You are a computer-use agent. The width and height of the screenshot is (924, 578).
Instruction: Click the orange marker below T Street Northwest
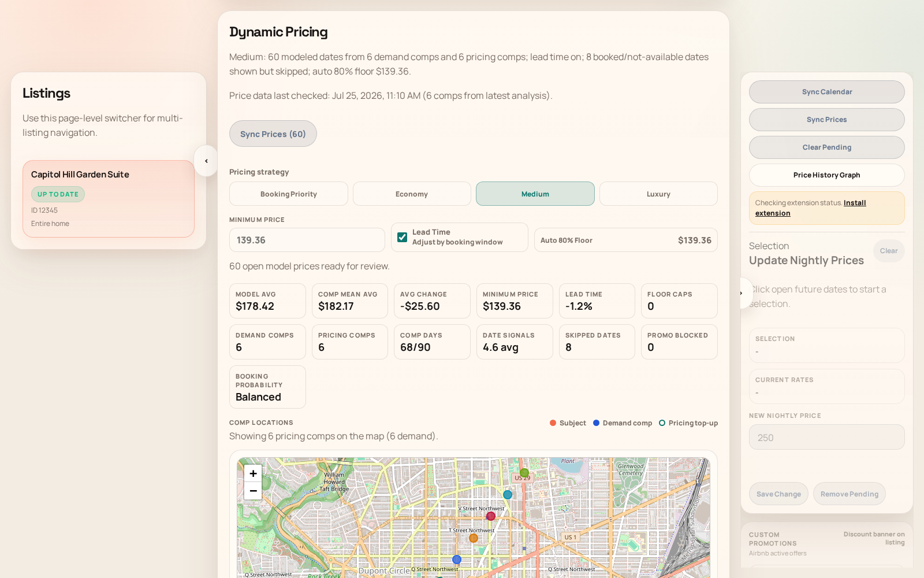tap(474, 538)
